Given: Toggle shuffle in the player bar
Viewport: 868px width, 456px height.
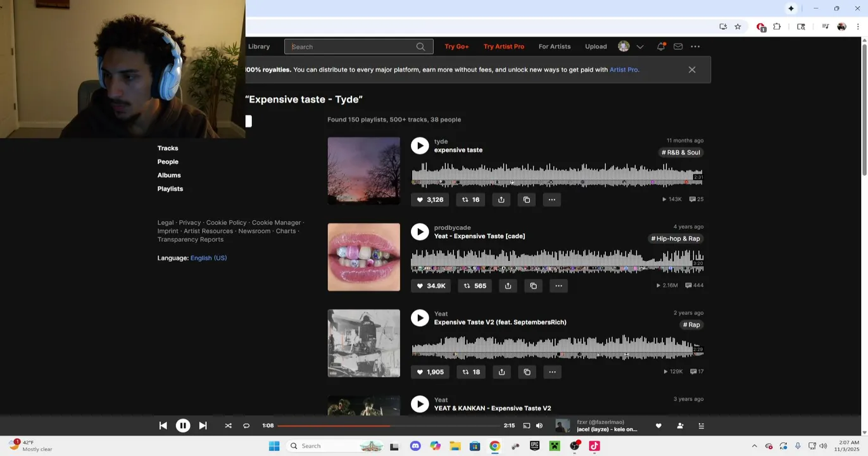Looking at the screenshot, I should tap(228, 426).
